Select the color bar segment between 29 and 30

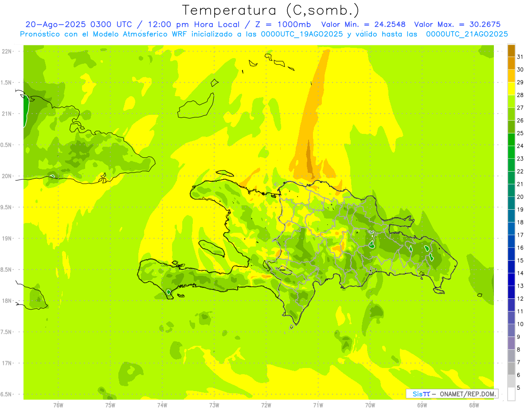click(x=511, y=76)
